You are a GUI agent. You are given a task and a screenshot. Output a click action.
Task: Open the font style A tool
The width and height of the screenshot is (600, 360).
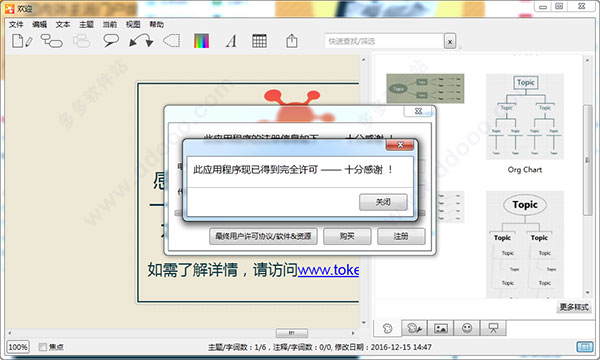click(231, 41)
